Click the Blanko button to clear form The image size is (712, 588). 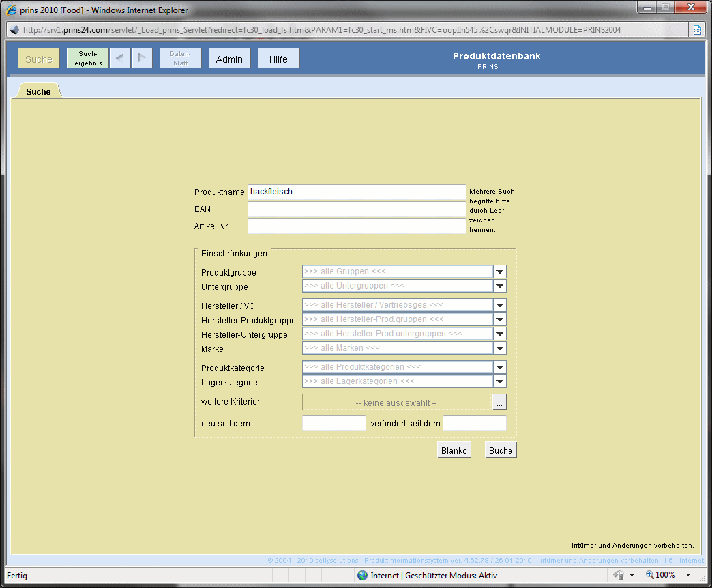[454, 450]
